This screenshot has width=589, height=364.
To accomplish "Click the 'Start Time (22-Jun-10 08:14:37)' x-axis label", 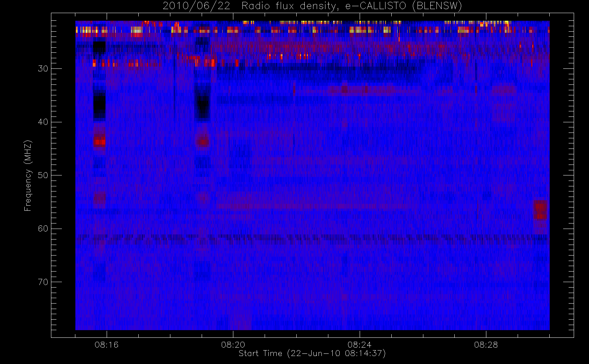I will [312, 353].
